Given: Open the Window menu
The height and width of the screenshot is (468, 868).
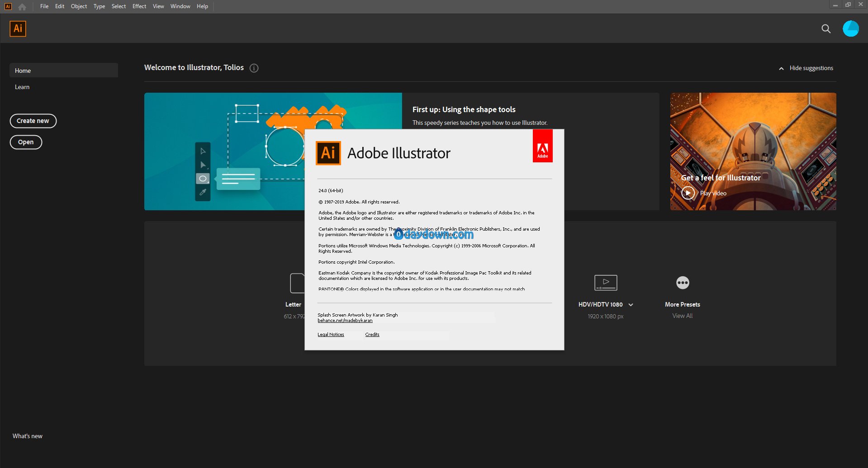Looking at the screenshot, I should point(180,6).
